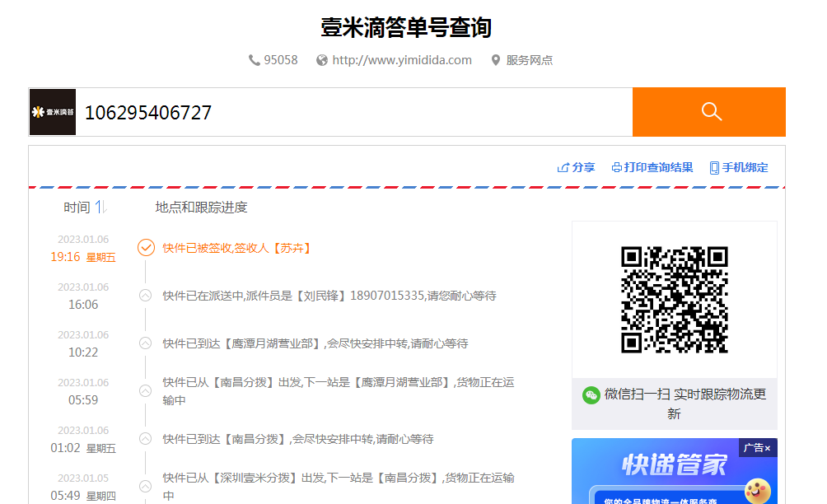Click the 已到达南昌分拨 tracking entry
827x504 pixels.
pos(298,439)
